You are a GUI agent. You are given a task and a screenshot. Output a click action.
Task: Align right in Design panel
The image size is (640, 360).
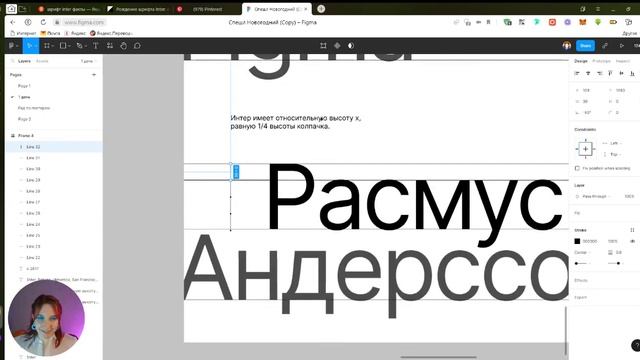pos(599,73)
